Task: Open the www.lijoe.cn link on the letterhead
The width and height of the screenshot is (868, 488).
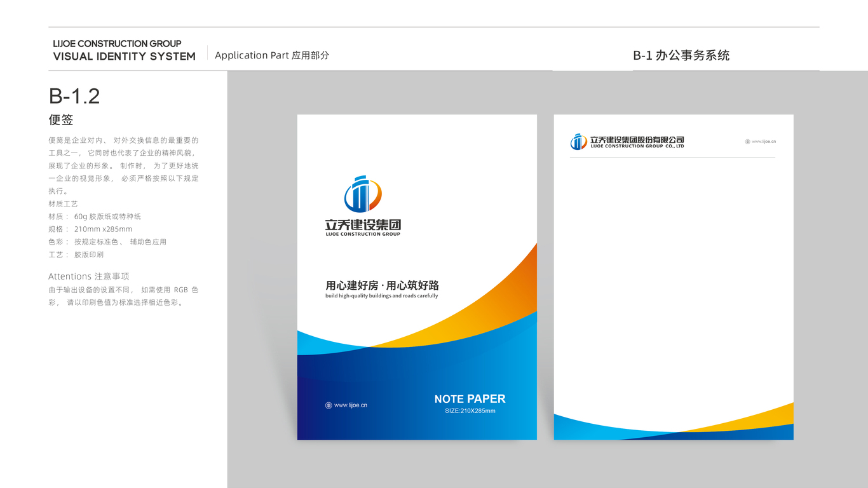Action: [764, 142]
